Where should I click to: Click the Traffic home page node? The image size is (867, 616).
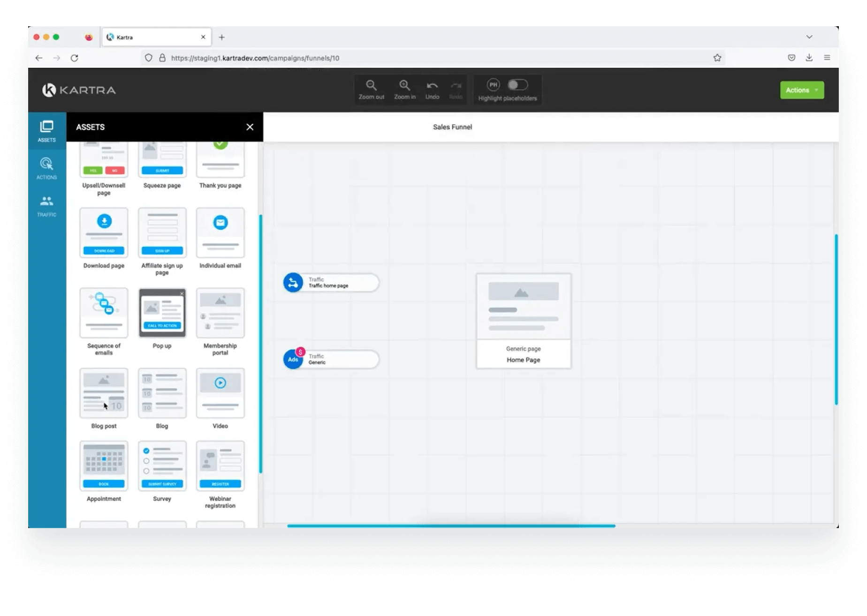pos(331,283)
